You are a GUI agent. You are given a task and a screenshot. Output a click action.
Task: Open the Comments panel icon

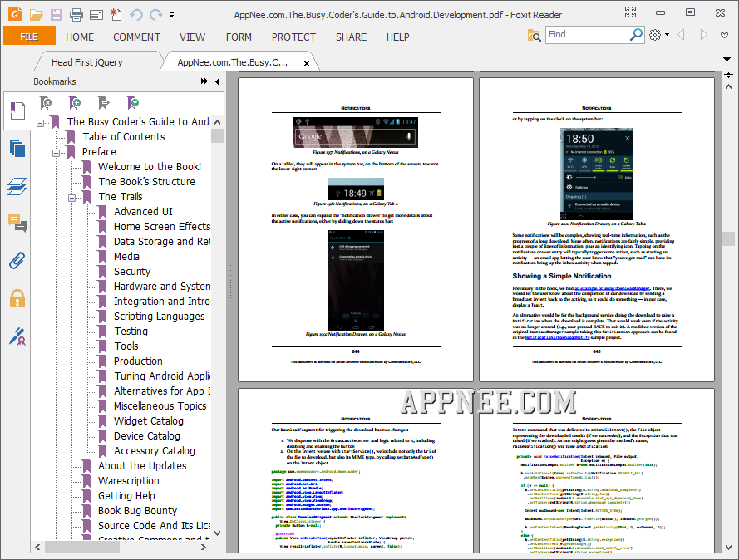click(17, 224)
